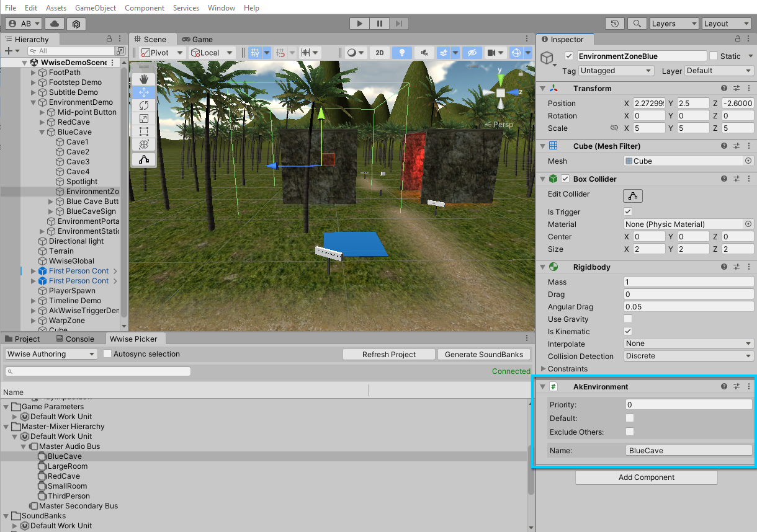Open the GameObject menu

coord(95,8)
